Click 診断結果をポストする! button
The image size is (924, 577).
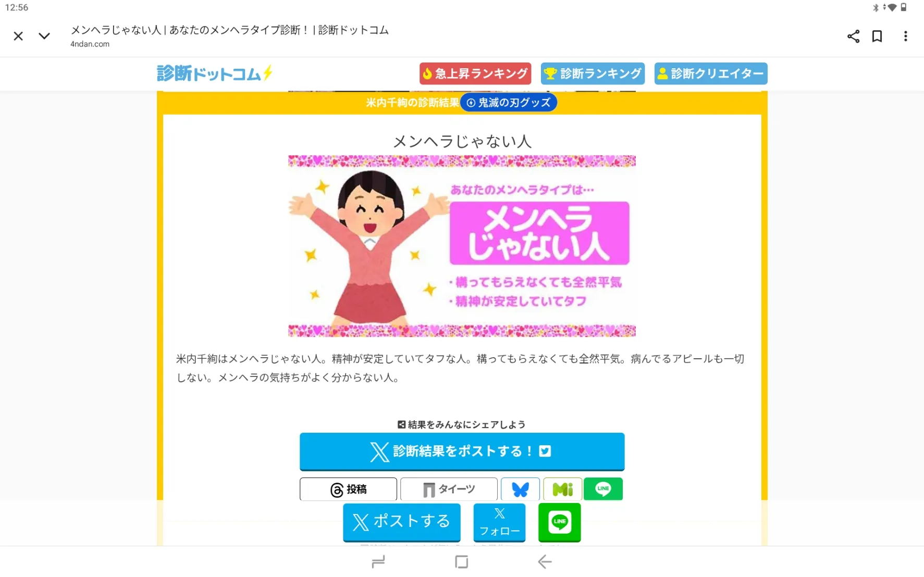pos(462,451)
